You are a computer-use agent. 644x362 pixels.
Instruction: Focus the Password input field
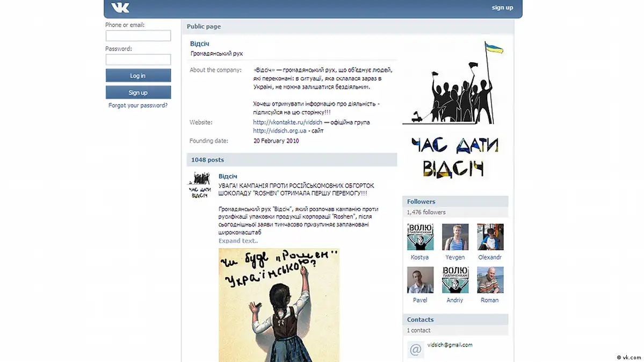tap(138, 60)
